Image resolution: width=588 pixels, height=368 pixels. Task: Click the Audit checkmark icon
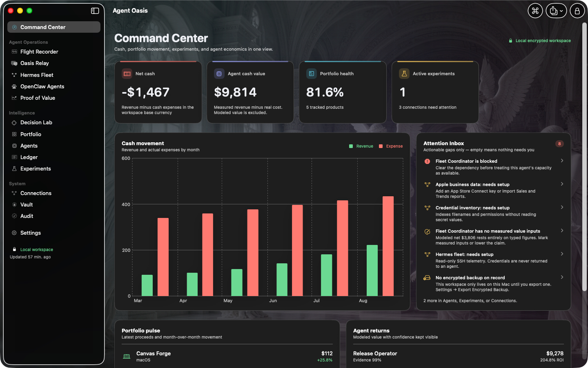[x=14, y=216]
